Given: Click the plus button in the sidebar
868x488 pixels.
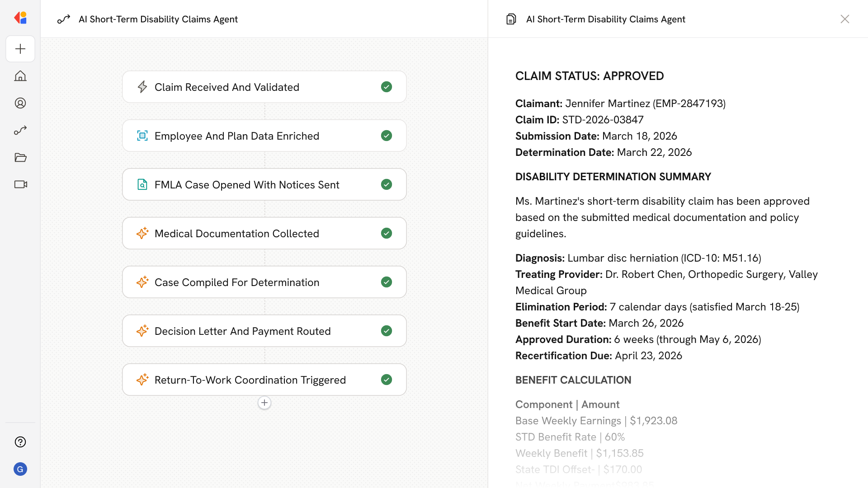Looking at the screenshot, I should (x=20, y=49).
